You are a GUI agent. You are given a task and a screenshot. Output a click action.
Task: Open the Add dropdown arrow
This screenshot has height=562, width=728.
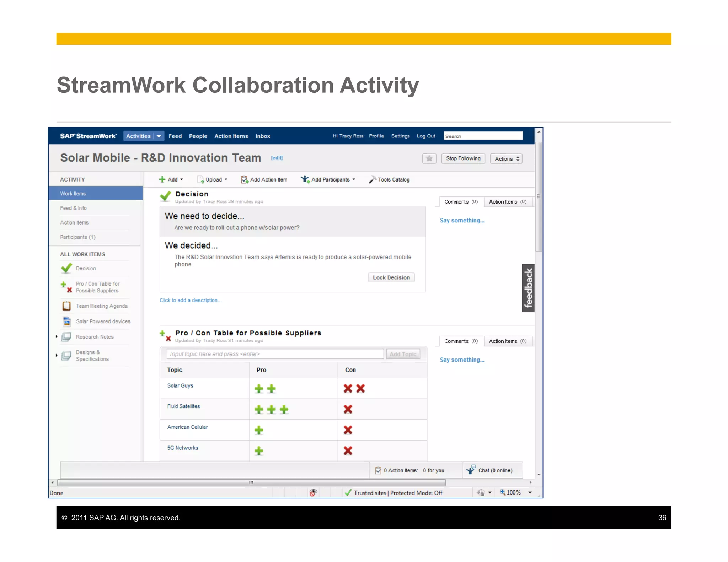coord(182,179)
